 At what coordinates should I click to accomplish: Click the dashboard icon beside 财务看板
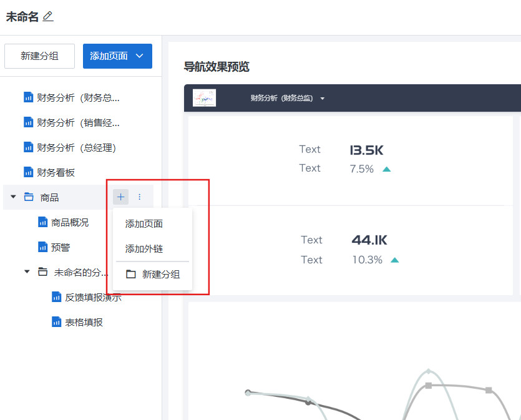(x=28, y=172)
